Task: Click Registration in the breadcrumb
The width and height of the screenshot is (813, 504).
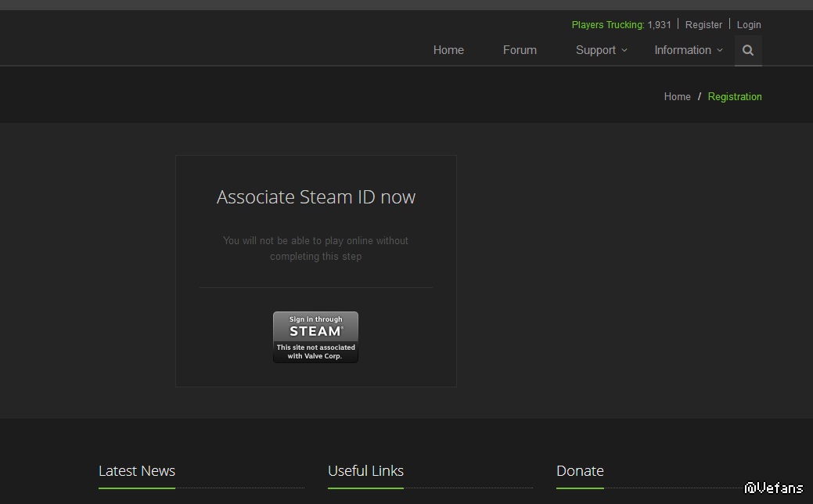Action: 735,97
